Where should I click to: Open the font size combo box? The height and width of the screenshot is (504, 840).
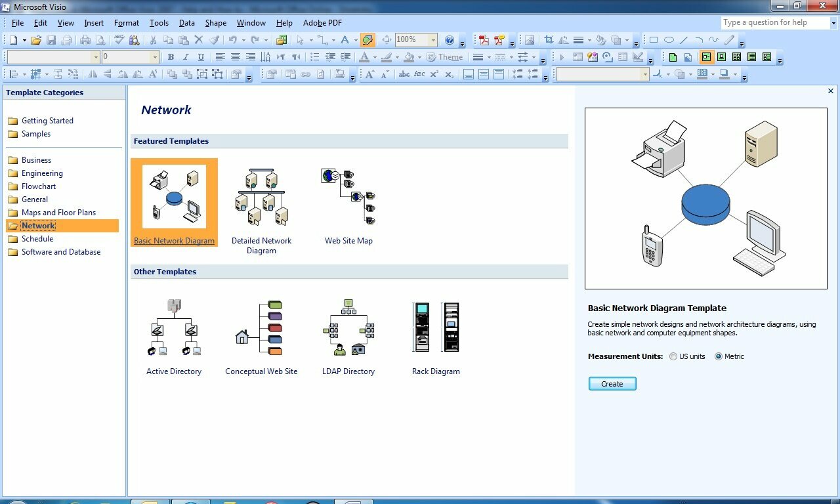pos(130,57)
